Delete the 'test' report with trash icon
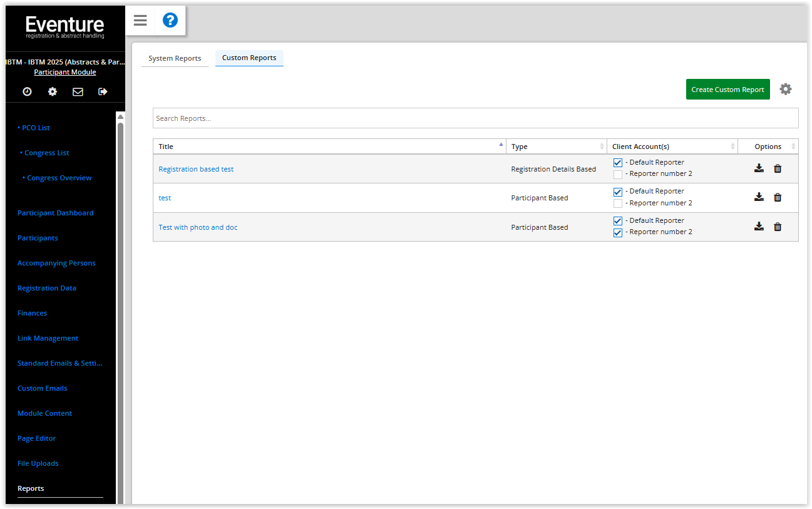 point(778,197)
